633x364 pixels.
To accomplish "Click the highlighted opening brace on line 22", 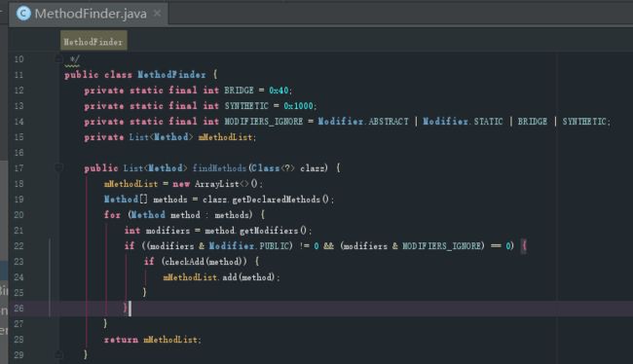I will [524, 246].
